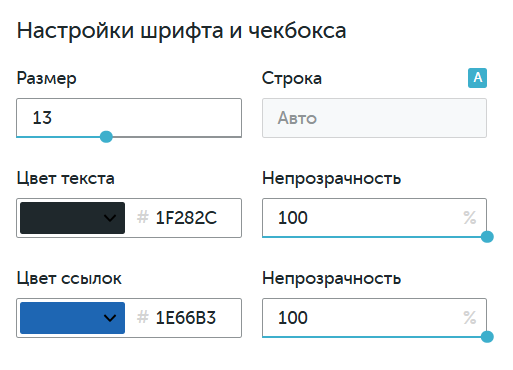Viewport: 513px width, 370px height.
Task: Click the link color opacity slider handle
Action: click(487, 337)
